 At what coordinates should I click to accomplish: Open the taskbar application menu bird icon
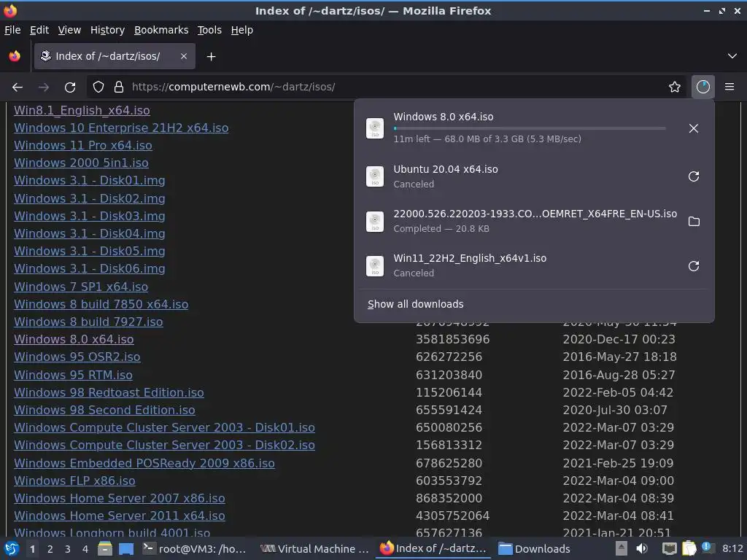[12, 549]
